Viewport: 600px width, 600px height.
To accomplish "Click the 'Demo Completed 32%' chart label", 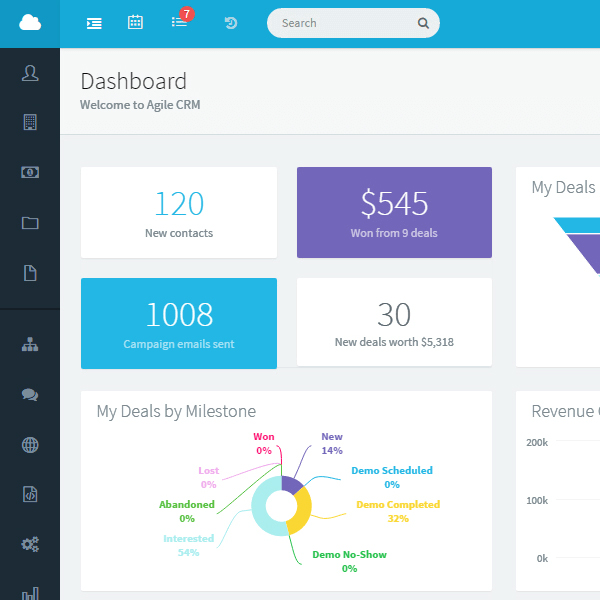I will pyautogui.click(x=398, y=511).
